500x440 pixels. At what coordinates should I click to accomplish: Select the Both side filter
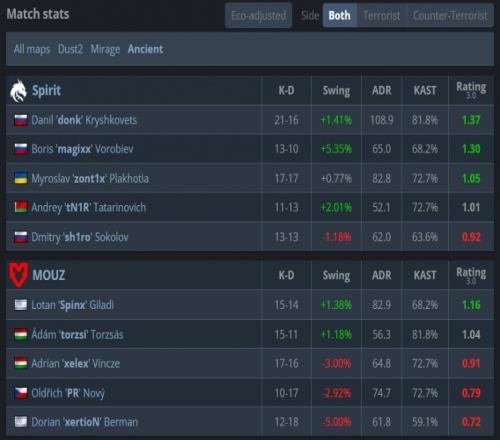[340, 15]
